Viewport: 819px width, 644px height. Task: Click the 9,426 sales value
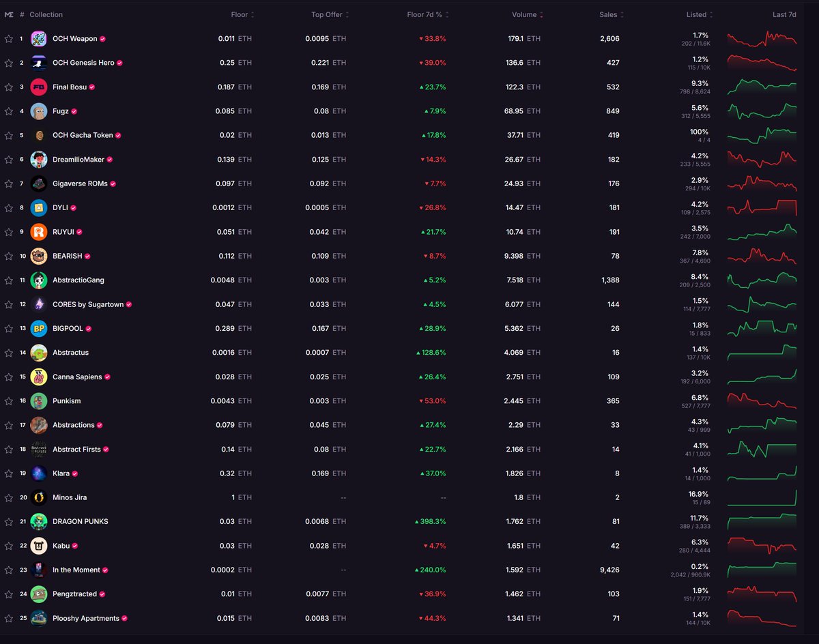click(609, 570)
